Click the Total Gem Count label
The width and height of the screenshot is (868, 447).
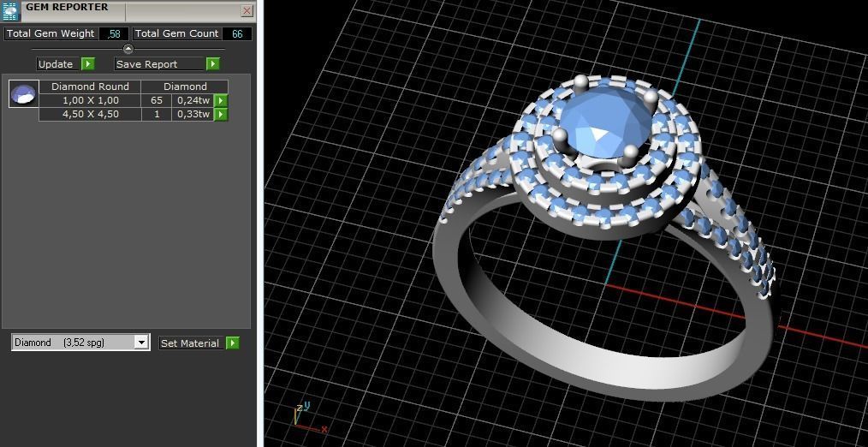coord(177,33)
